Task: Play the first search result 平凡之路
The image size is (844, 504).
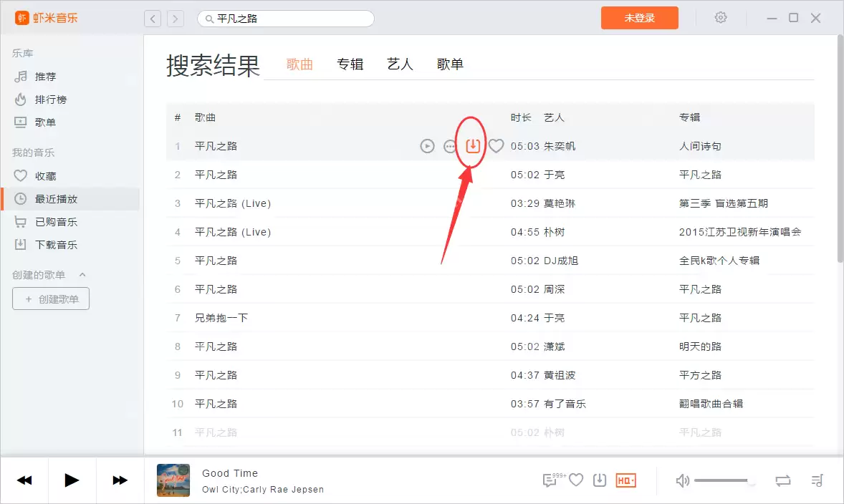Action: [427, 145]
